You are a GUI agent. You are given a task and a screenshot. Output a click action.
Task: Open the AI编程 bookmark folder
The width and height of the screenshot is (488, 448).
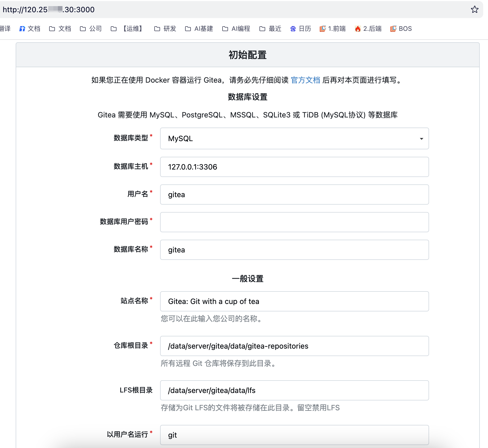tap(236, 29)
